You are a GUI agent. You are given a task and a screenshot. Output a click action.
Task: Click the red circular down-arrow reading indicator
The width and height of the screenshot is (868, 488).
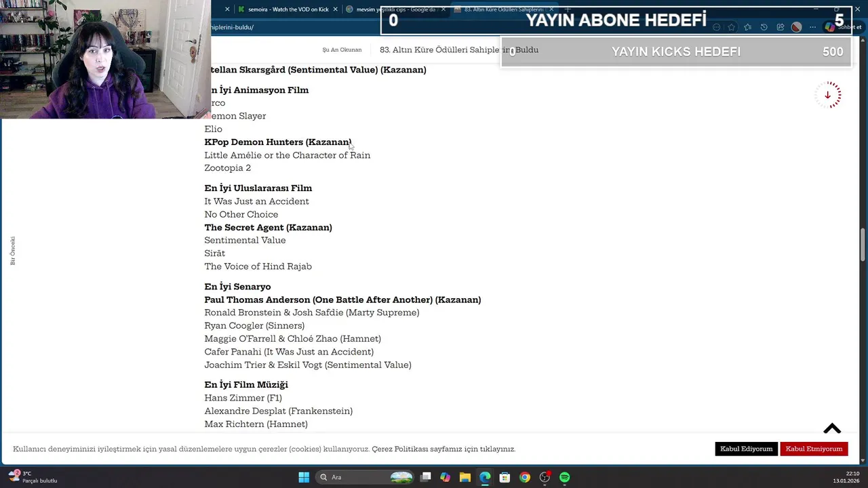coord(828,95)
